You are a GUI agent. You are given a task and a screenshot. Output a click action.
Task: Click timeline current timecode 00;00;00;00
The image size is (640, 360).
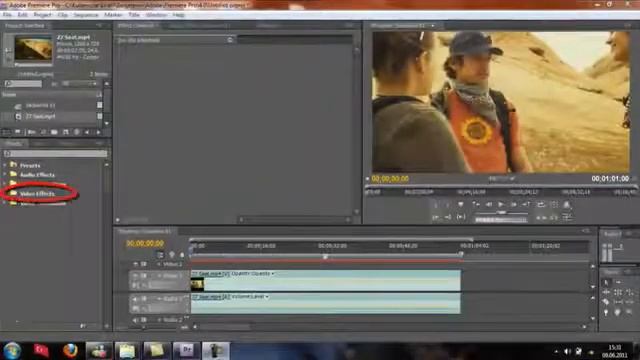click(145, 243)
